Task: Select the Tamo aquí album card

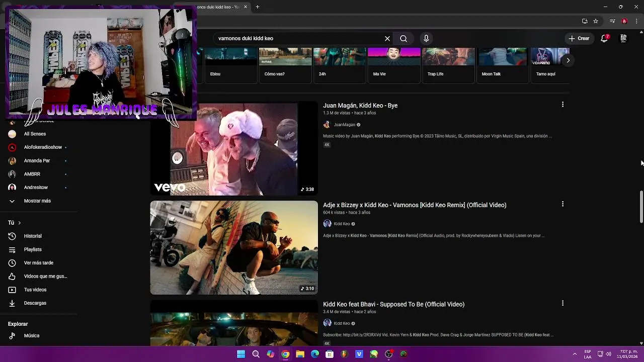Action: pos(550,65)
